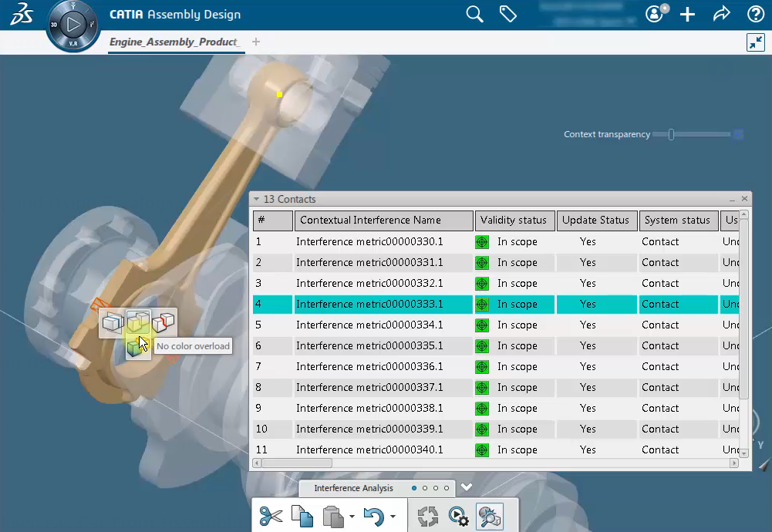Select the Interference Analysis toolbar section
This screenshot has height=532, width=772.
click(353, 488)
